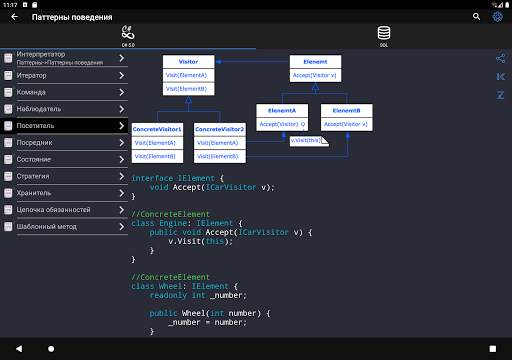Select the highlighted Посетитель entry

click(x=64, y=126)
